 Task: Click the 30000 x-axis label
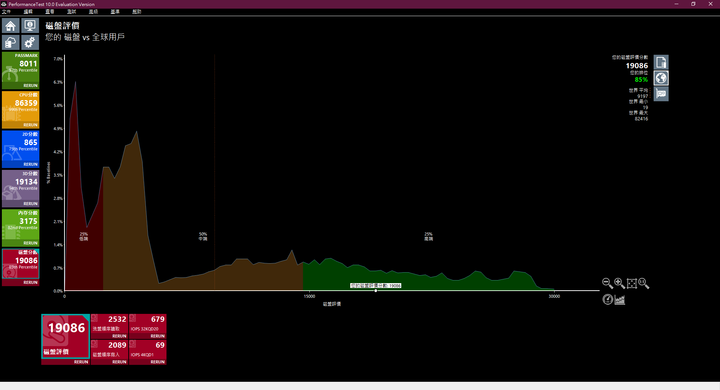click(x=554, y=296)
